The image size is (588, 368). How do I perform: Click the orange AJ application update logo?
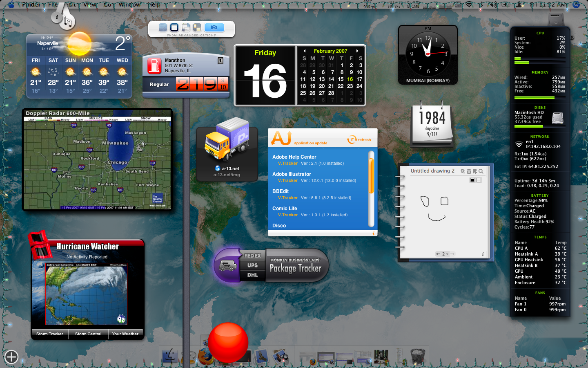(x=281, y=138)
